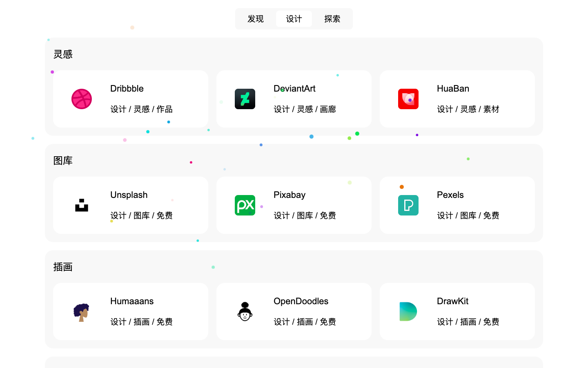
Task: Click the 设计 / 图库 / 免费 tags under Unsplash
Action: click(141, 215)
